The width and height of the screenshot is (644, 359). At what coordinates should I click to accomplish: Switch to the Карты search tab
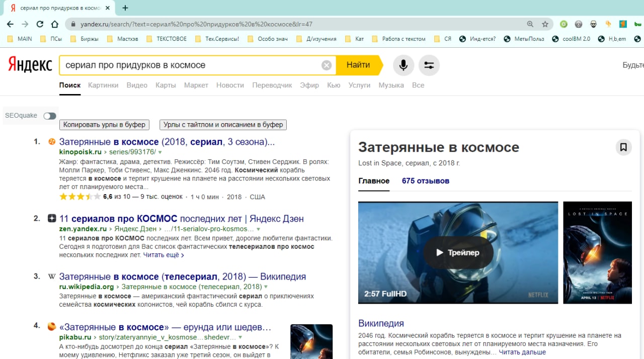pyautogui.click(x=166, y=85)
